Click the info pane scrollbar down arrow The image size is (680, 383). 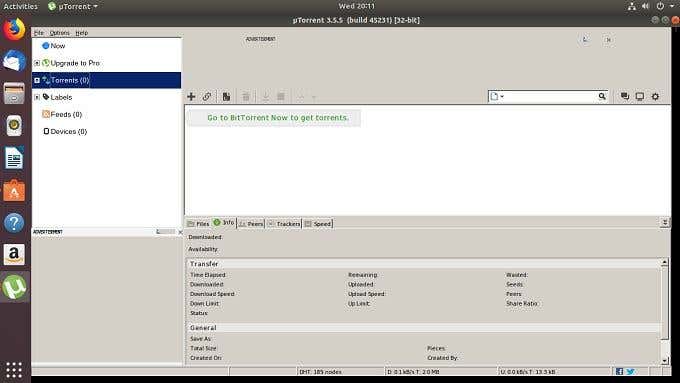(664, 360)
